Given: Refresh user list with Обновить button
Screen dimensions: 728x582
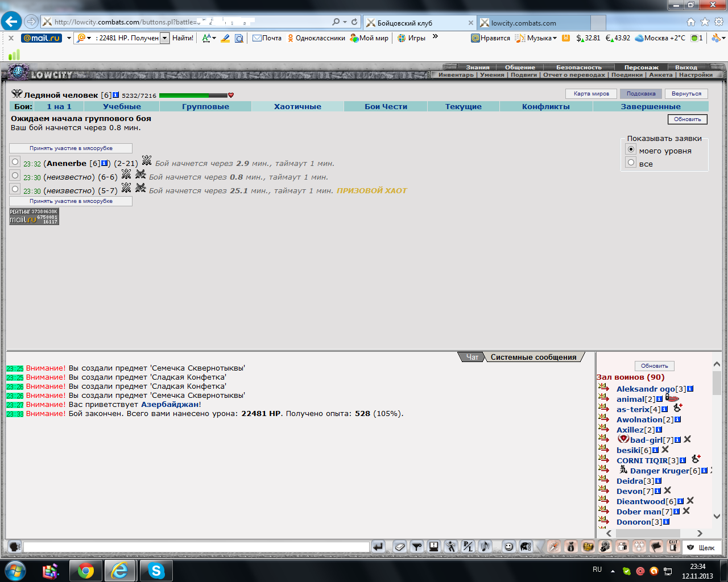Looking at the screenshot, I should coord(655,366).
